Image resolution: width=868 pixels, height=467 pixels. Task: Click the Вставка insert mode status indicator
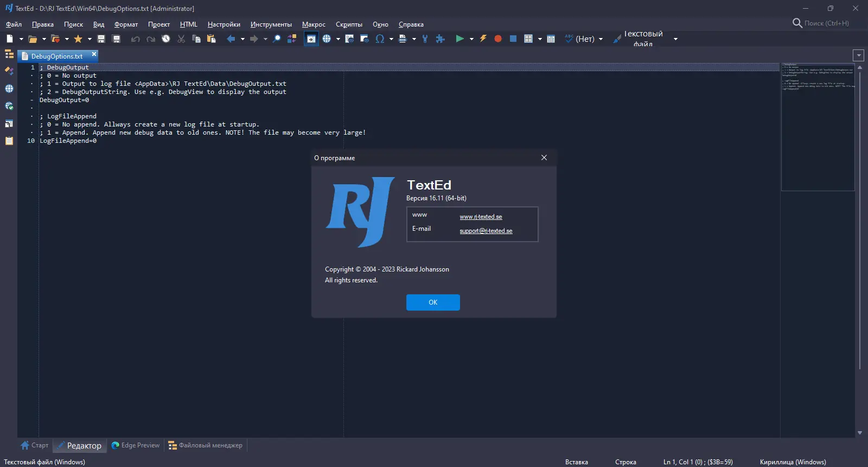coord(577,462)
